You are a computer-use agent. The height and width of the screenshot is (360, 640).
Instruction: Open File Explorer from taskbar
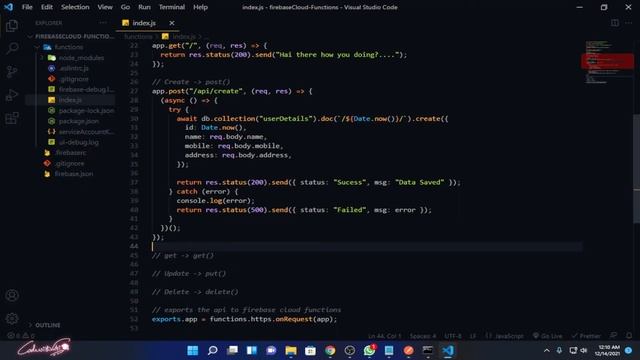click(x=291, y=350)
